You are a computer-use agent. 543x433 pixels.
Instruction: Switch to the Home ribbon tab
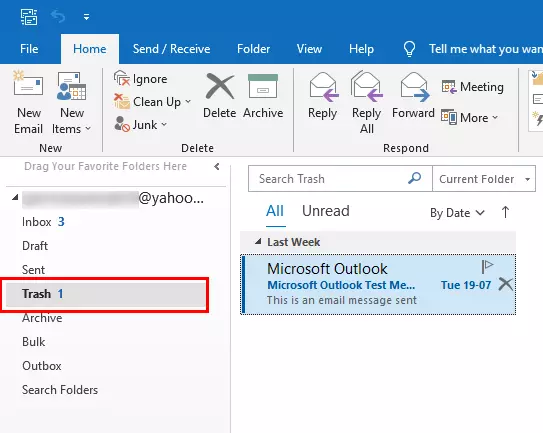click(90, 49)
